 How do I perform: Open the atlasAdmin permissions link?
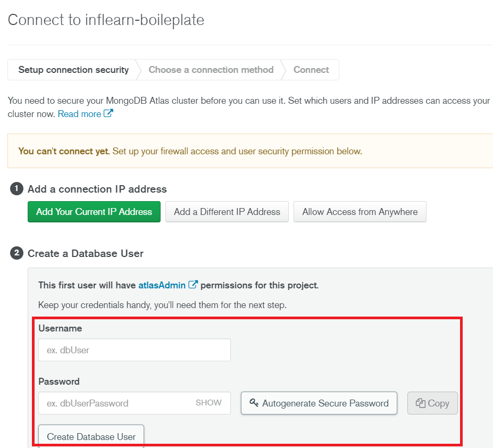[162, 285]
